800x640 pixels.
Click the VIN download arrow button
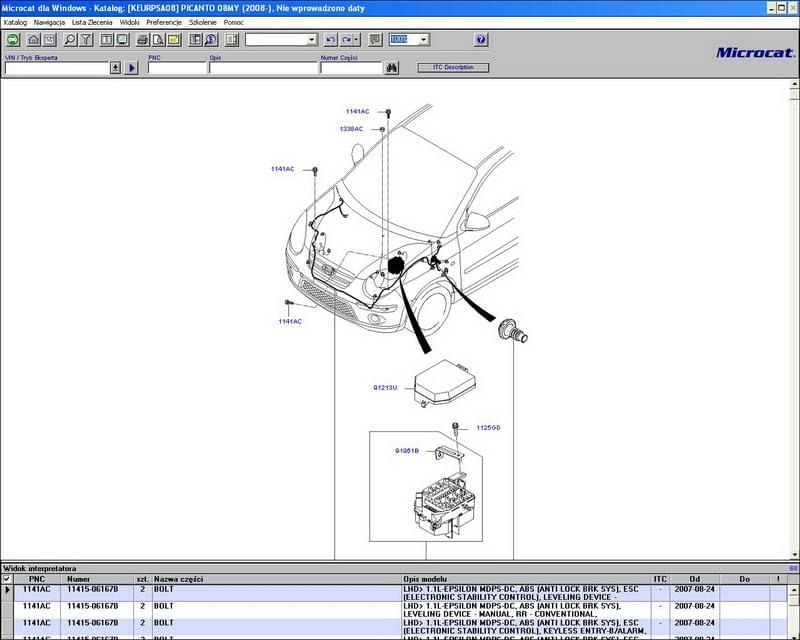pyautogui.click(x=116, y=67)
